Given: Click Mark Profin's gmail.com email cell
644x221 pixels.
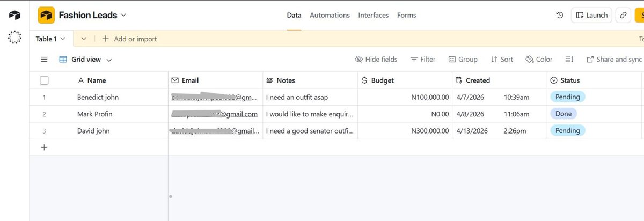Looking at the screenshot, I should [x=215, y=114].
